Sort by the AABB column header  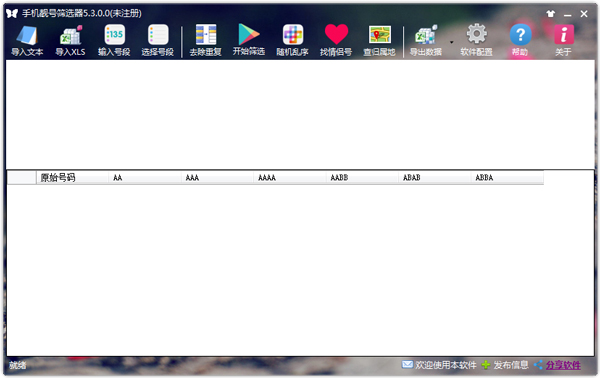362,178
